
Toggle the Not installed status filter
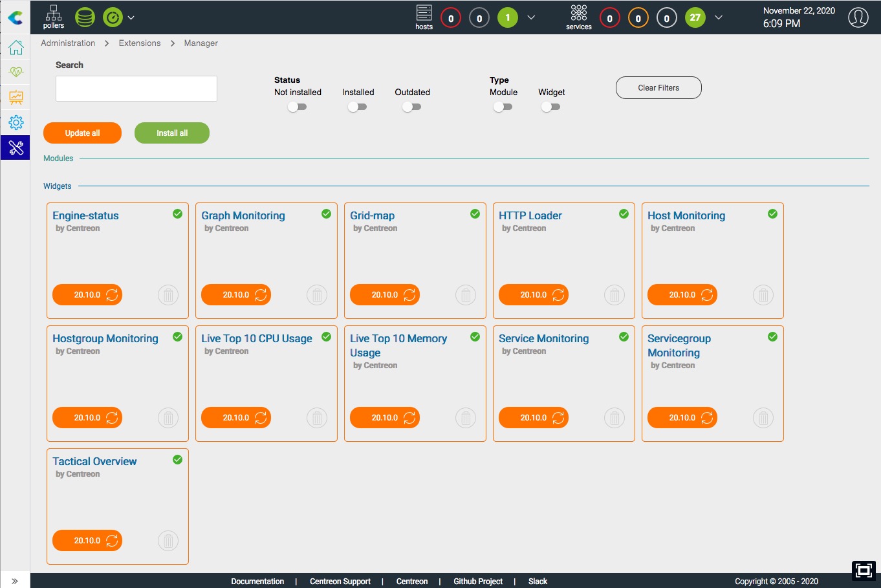297,107
